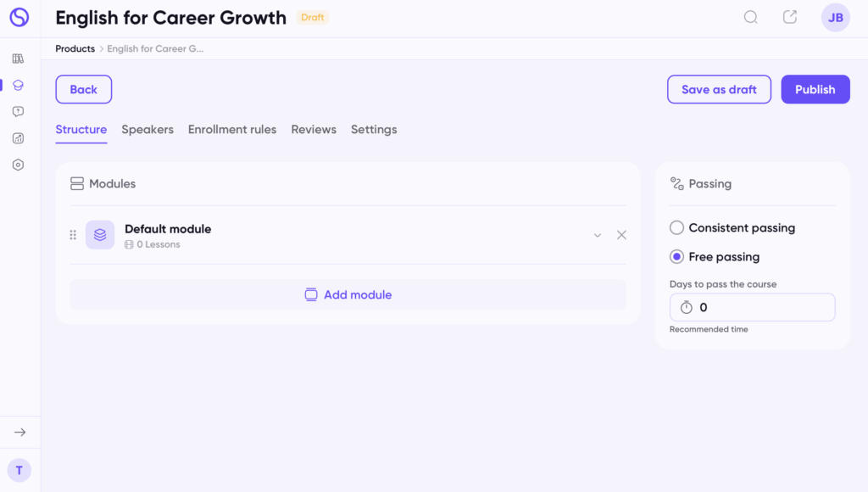
Task: Click Save as draft button
Action: [719, 89]
